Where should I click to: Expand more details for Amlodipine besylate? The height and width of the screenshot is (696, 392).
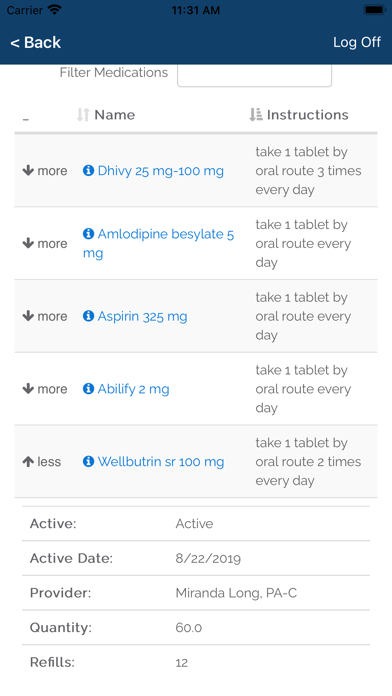(x=45, y=243)
